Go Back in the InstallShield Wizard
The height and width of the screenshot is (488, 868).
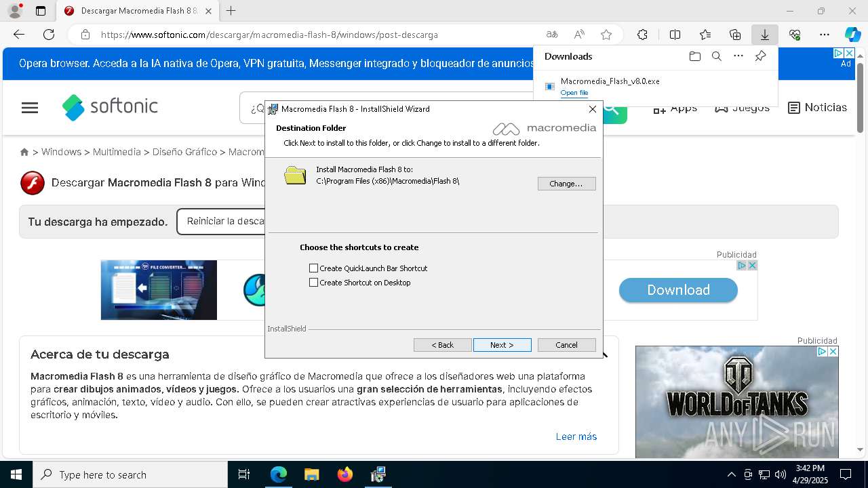(442, 345)
